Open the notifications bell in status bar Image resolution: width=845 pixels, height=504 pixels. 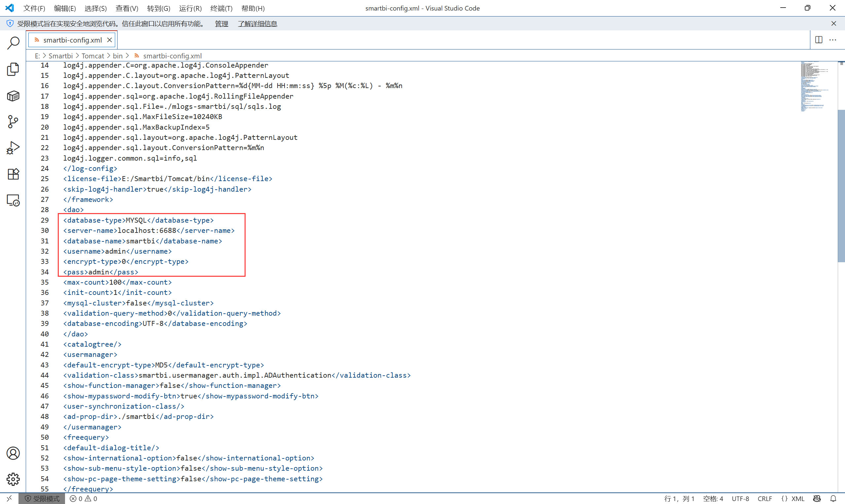(833, 499)
